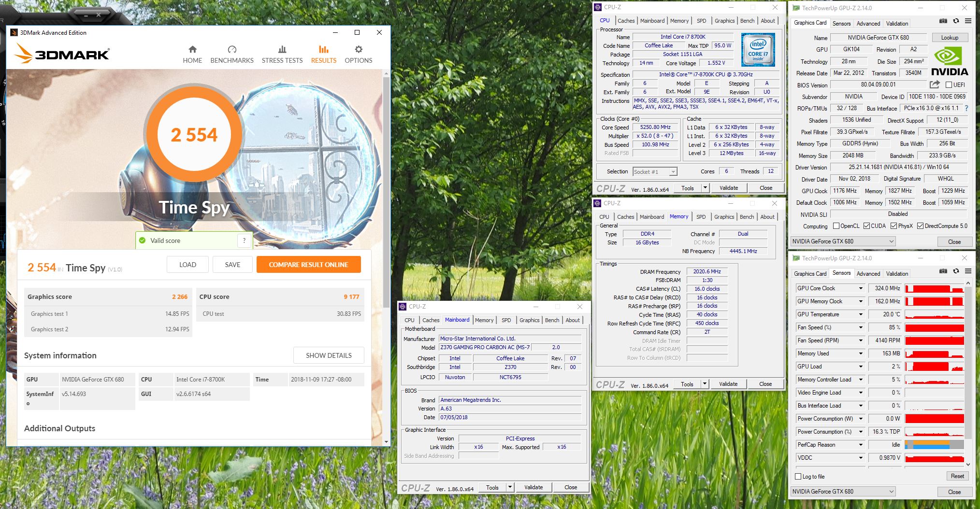The image size is (980, 509).
Task: Open 3DMark Benchmarks gauge icon
Action: point(232,49)
